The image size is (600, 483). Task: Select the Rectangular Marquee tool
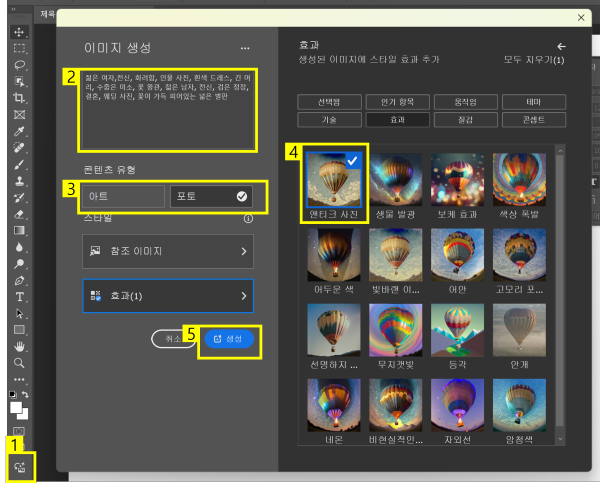[19, 48]
